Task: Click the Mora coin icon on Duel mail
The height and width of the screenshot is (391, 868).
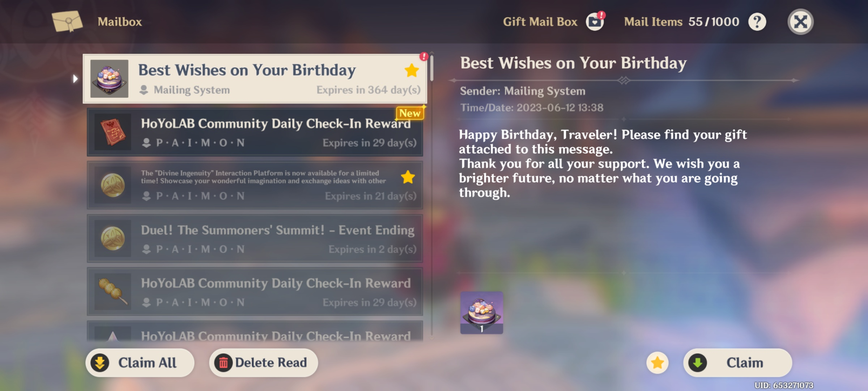Action: pos(113,239)
